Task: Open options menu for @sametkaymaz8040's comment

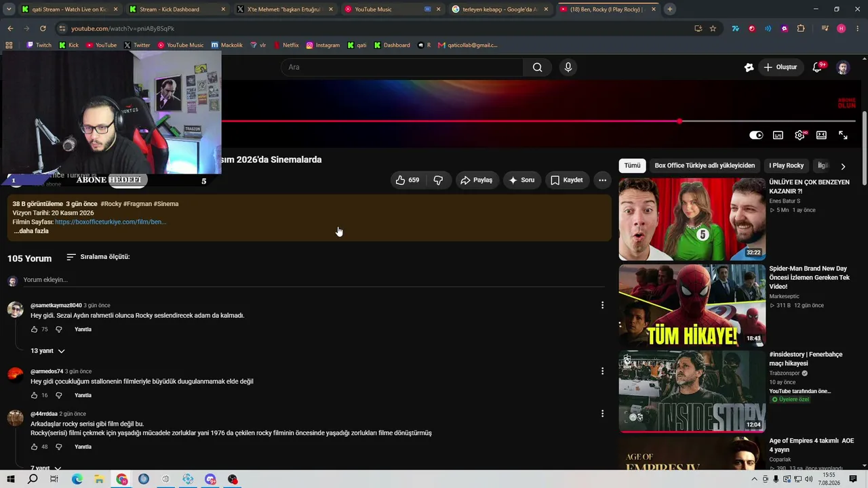Action: [x=602, y=305]
